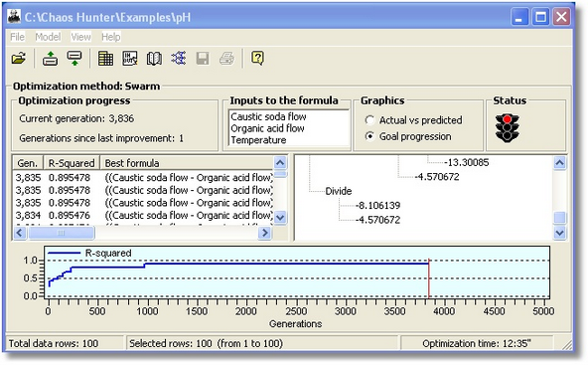
Task: Open the Model menu
Action: (48, 37)
